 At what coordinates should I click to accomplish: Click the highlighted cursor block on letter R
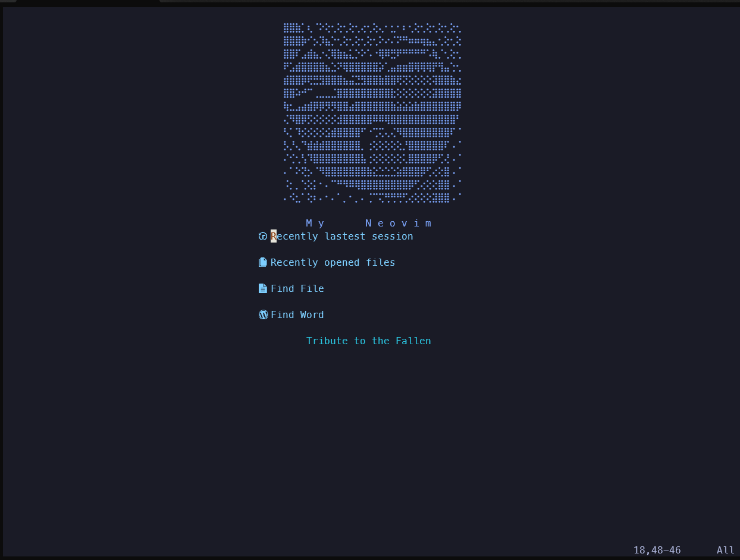coord(274,237)
